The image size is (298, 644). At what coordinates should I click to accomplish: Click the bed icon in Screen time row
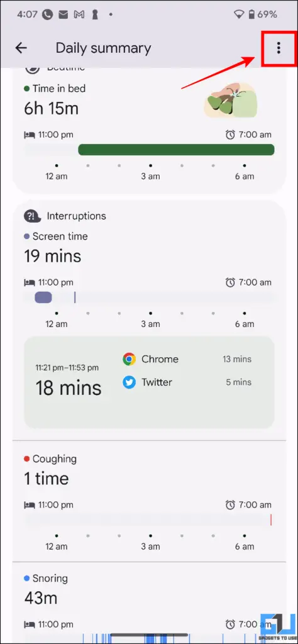point(29,282)
